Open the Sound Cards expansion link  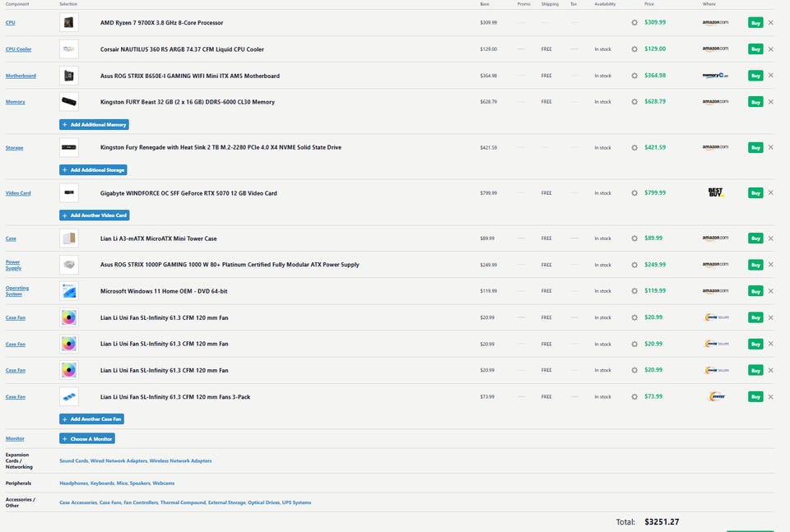click(73, 460)
